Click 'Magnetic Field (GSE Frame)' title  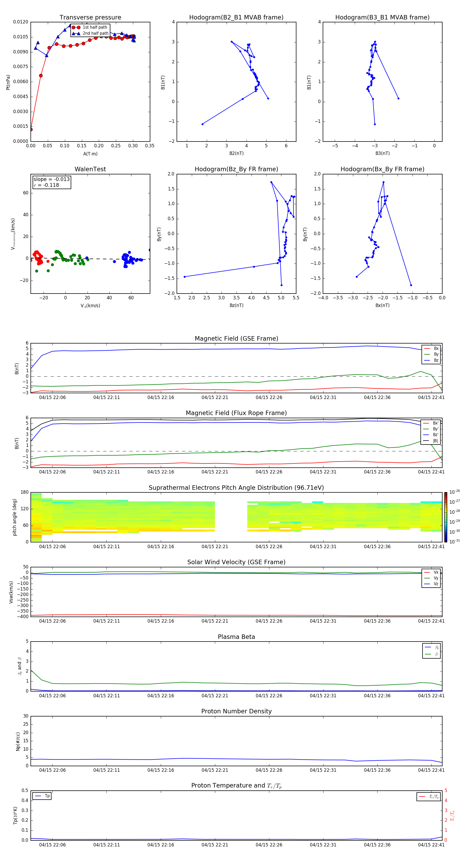pos(236,338)
